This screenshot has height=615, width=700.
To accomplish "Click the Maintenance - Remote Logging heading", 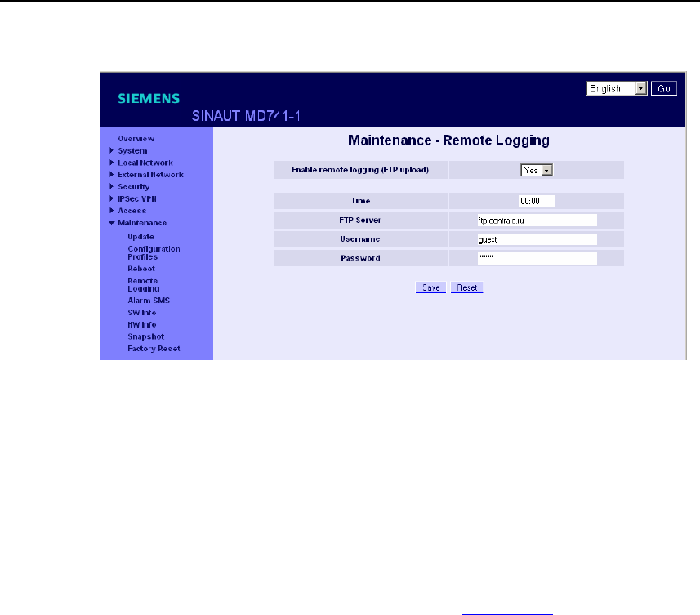I will (448, 140).
